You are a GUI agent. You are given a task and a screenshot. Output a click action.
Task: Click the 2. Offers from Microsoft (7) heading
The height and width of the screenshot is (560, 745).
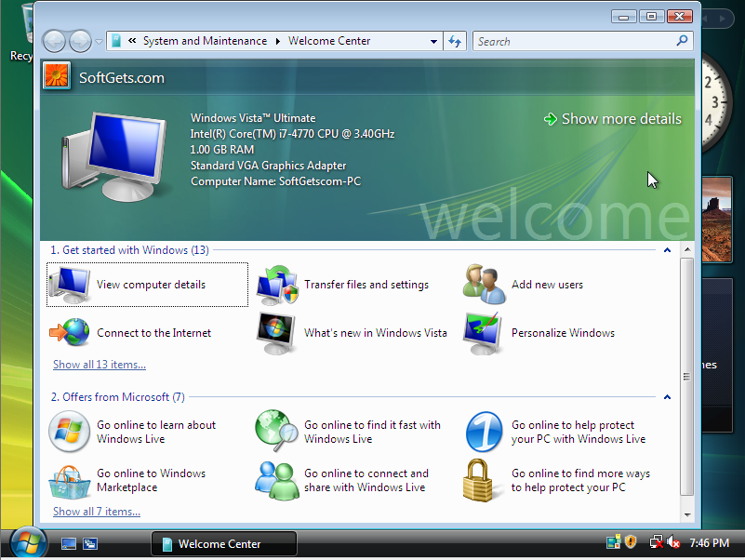point(118,397)
